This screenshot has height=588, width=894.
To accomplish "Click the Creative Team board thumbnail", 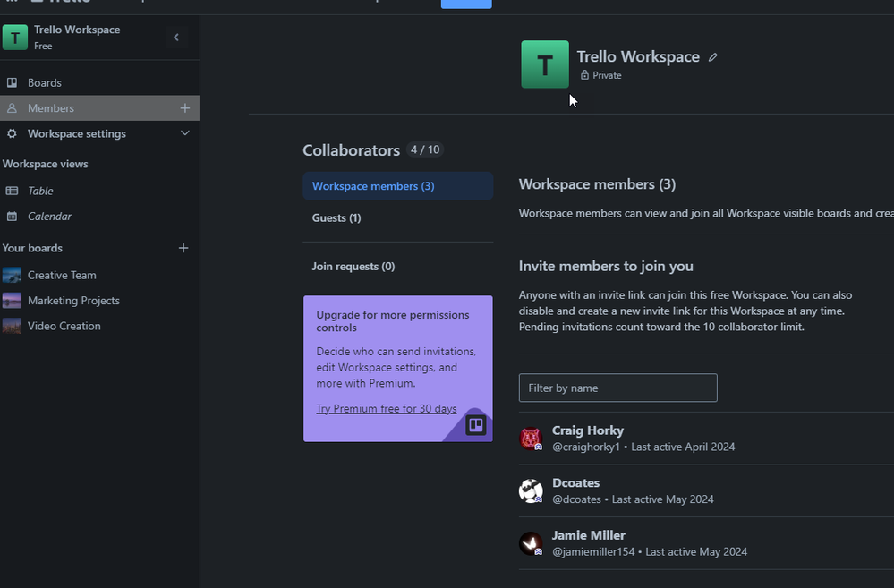I will pyautogui.click(x=12, y=275).
